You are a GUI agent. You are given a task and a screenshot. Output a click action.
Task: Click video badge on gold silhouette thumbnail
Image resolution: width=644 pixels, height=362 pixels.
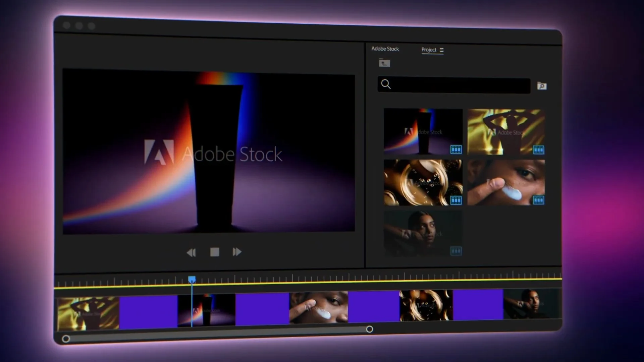(x=538, y=150)
